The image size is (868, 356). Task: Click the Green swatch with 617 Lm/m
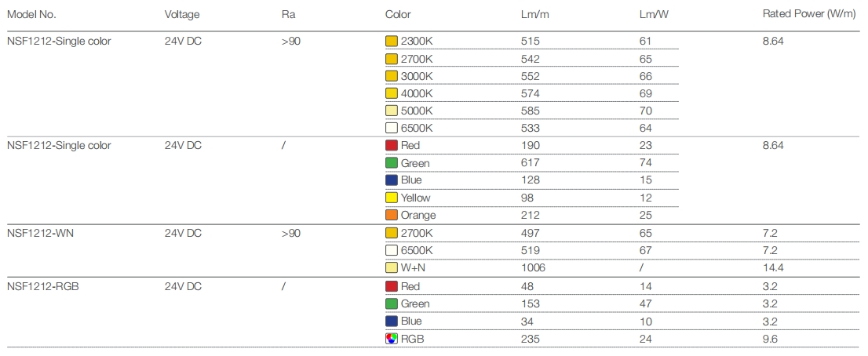(x=392, y=163)
